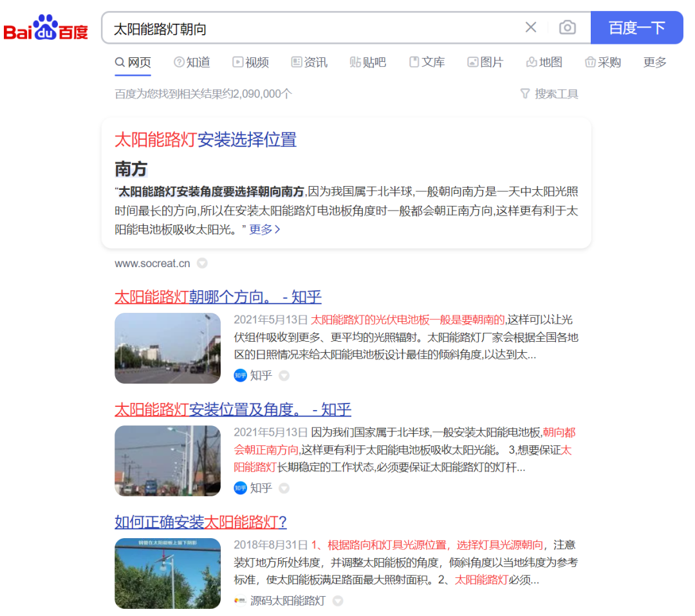
Task: Click thumbnail of 如何正确安装太阳能路灯 result
Action: point(167,574)
